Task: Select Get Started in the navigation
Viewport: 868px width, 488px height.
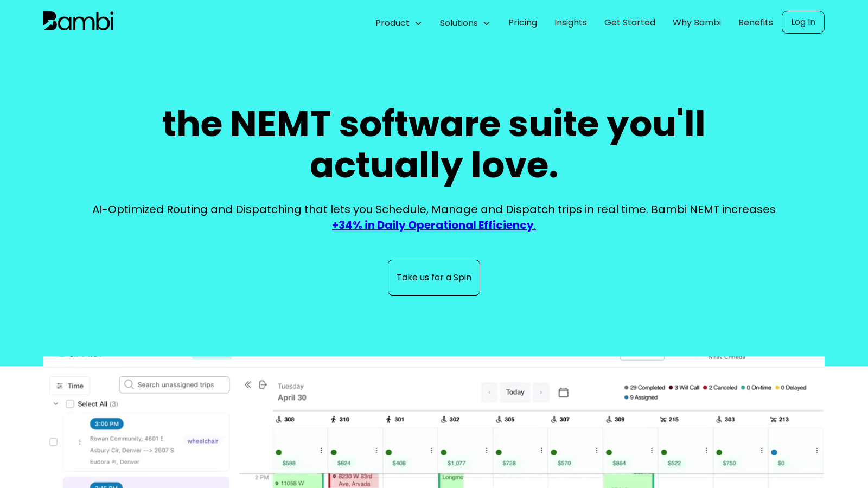Action: [630, 22]
